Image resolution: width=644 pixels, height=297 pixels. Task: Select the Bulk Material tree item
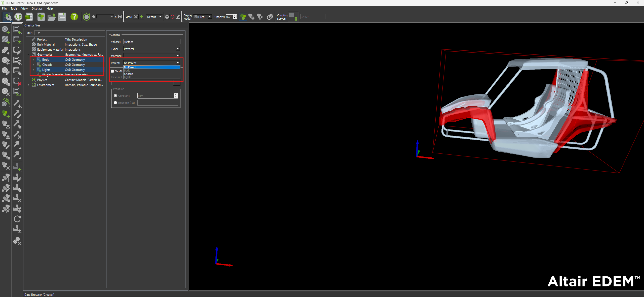pos(46,45)
